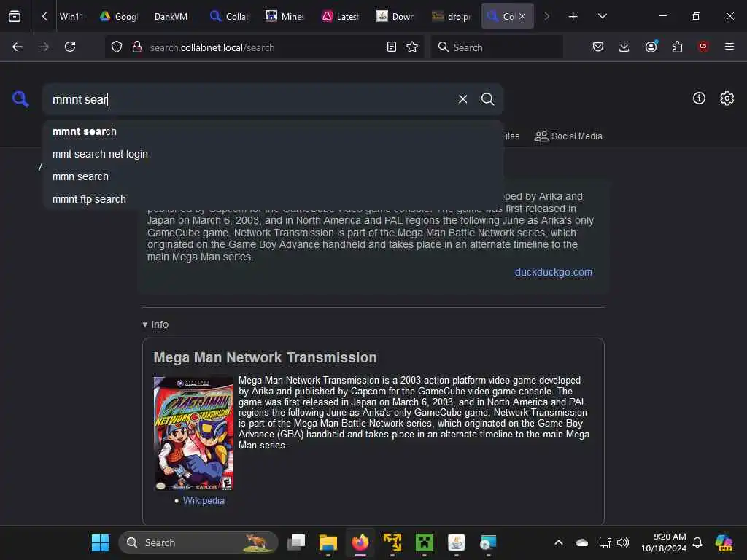747x560 pixels.
Task: Open the Copilot preview icon
Action: pos(724,542)
